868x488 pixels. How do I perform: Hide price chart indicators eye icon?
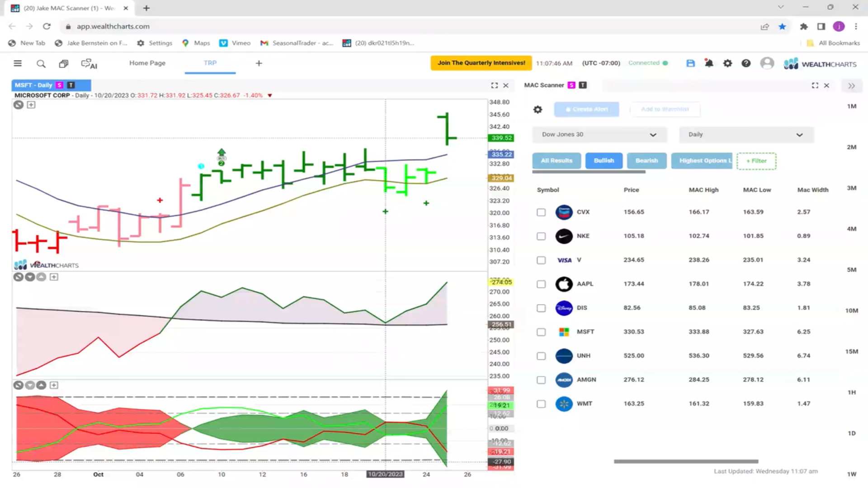pos(19,105)
